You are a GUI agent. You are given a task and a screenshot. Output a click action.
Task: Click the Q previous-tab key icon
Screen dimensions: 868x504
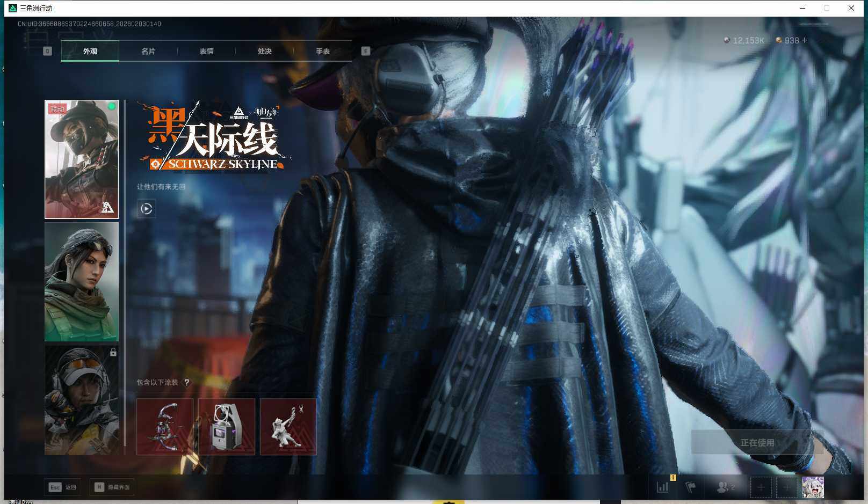click(47, 51)
